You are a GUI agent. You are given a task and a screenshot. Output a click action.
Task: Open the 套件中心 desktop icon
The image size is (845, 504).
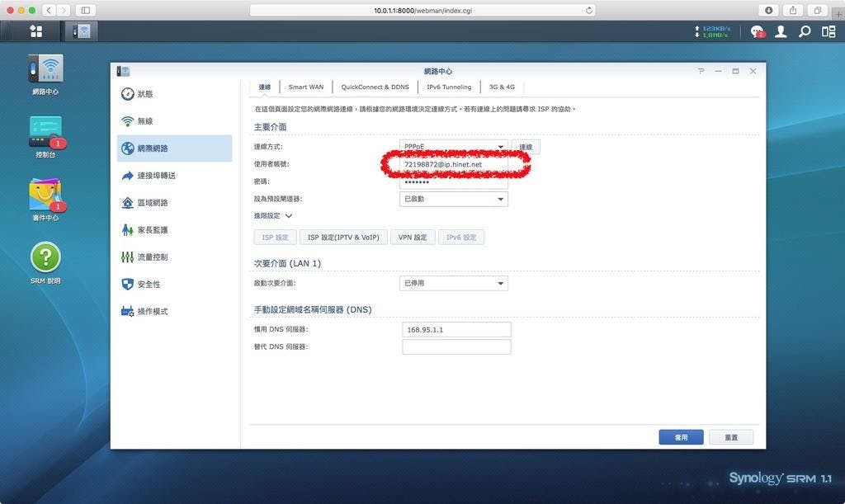45,195
